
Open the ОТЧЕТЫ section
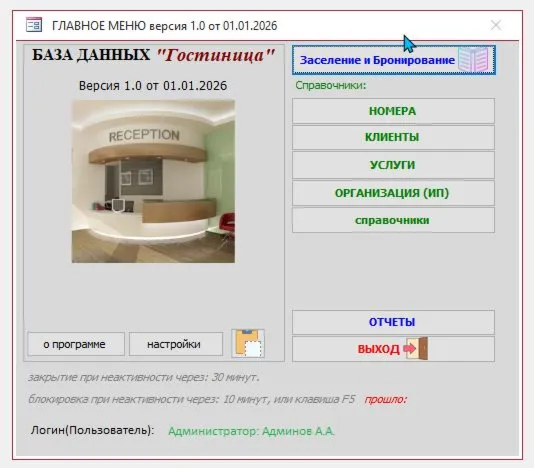pyautogui.click(x=393, y=322)
